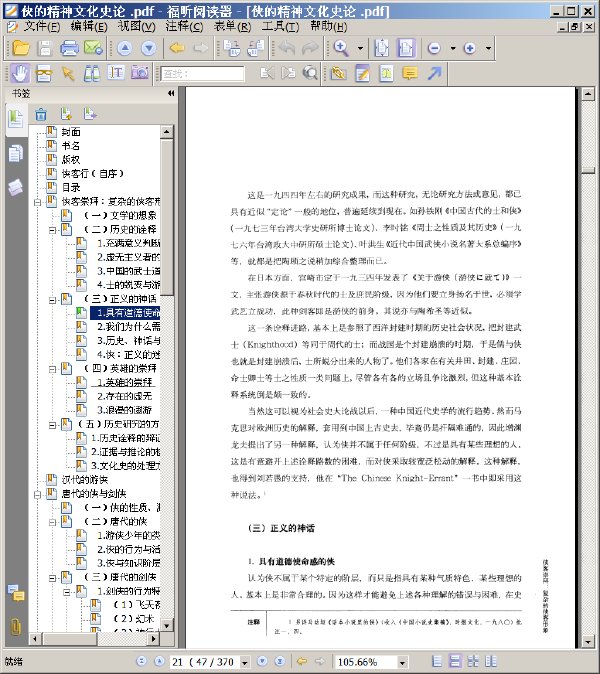Delete bookmark with the trash icon
The image size is (600, 674).
41,114
